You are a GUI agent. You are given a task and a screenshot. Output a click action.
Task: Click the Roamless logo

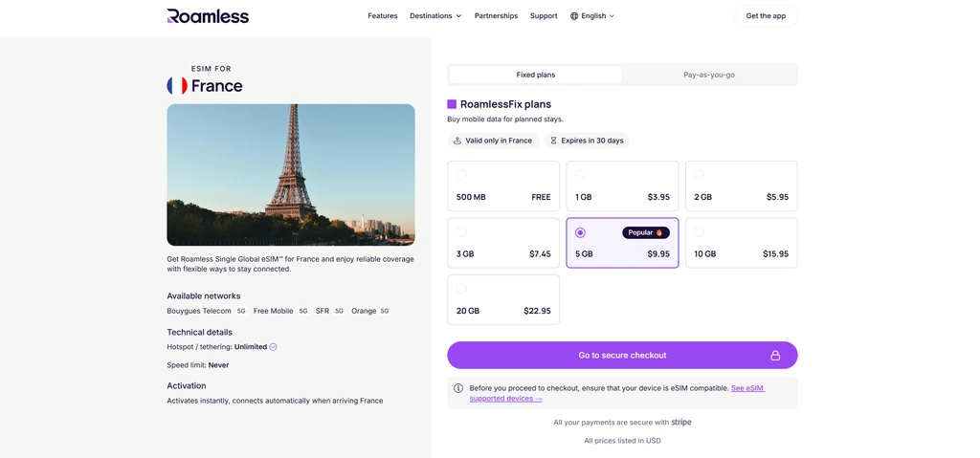(x=208, y=15)
